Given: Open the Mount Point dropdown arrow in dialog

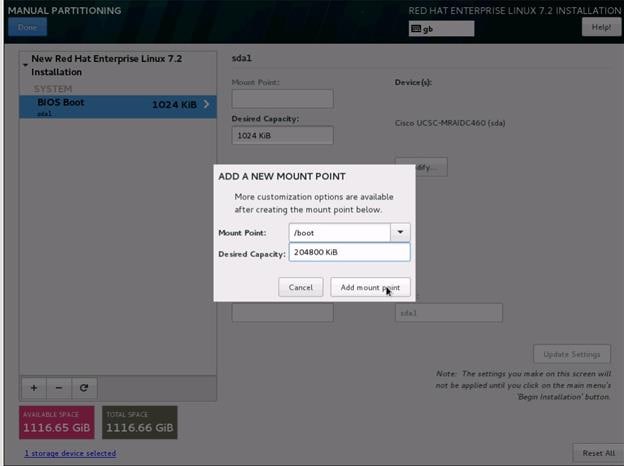Looking at the screenshot, I should point(400,232).
